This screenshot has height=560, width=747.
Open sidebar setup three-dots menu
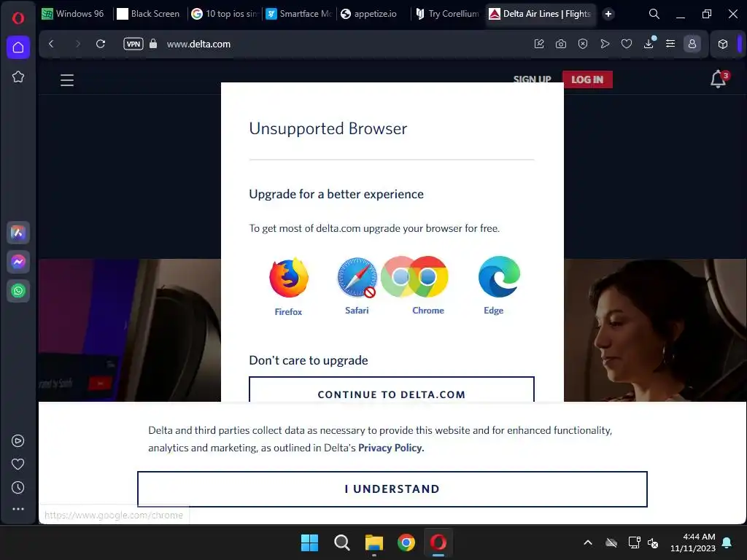(18, 509)
